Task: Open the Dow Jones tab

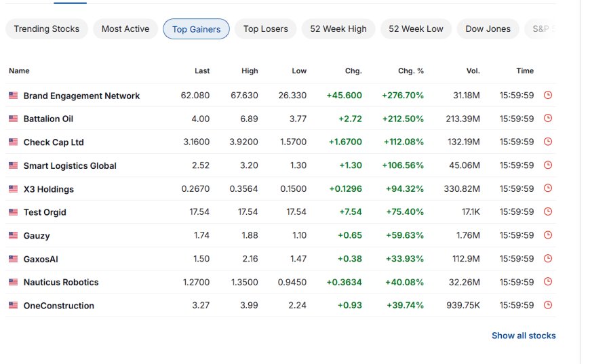Action: point(488,29)
